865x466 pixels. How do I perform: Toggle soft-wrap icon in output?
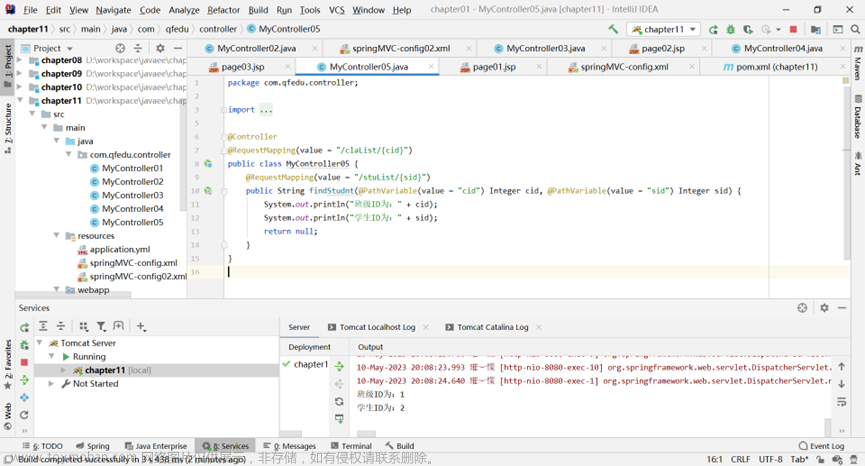click(841, 402)
